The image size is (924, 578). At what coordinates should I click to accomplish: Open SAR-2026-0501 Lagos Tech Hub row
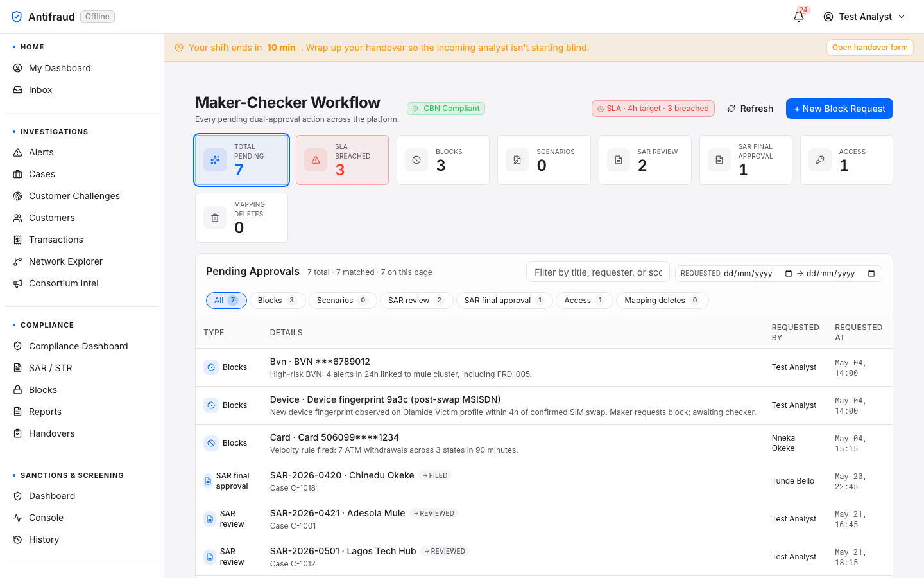pos(544,557)
